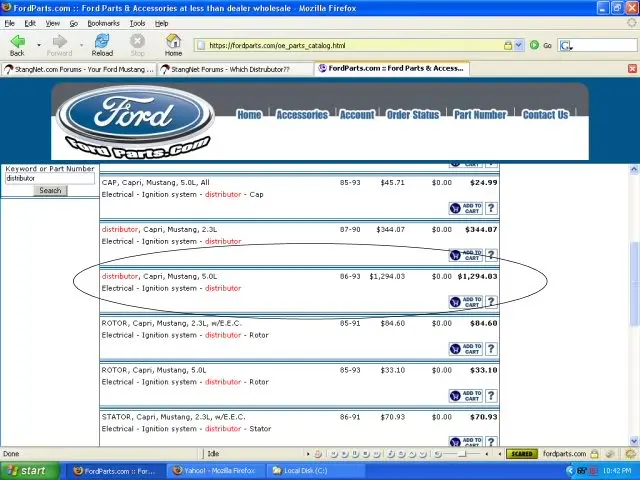Add ROTOR 2.3L item to cart
The width and height of the screenshot is (640, 480).
[x=466, y=349]
